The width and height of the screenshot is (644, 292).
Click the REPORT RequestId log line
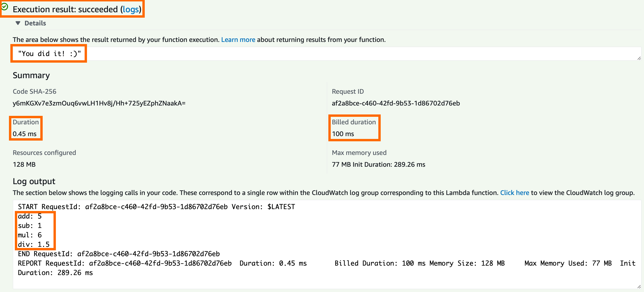162,263
